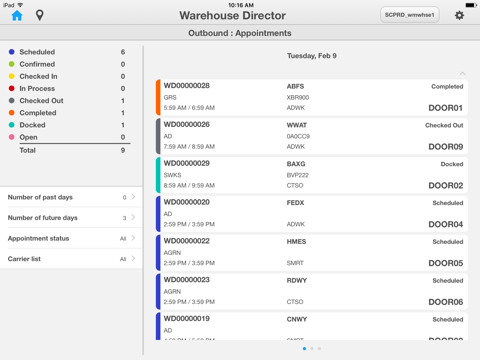480x360 pixels.
Task: Click DOOR09 on the WWAT appointment
Action: 446,147
